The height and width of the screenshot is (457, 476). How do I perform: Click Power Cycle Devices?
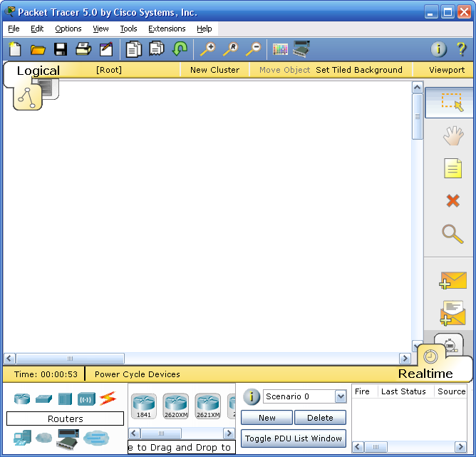pyautogui.click(x=138, y=374)
